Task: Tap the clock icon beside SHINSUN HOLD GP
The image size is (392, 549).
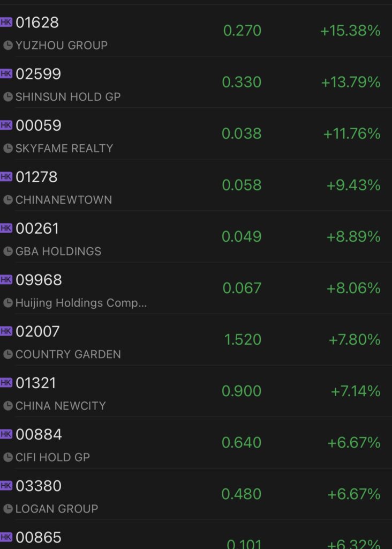Action: [x=8, y=97]
